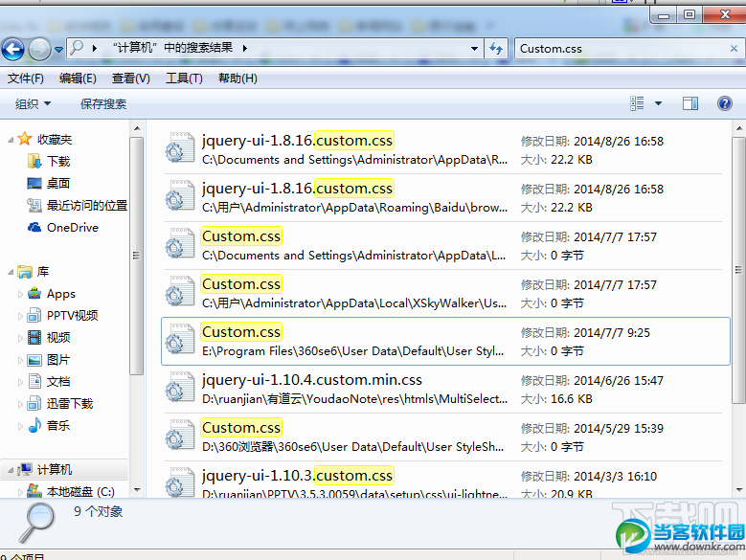Click file icon of D:\360浏览器 Custom.css
Viewport: 746px width, 560px height.
point(180,434)
